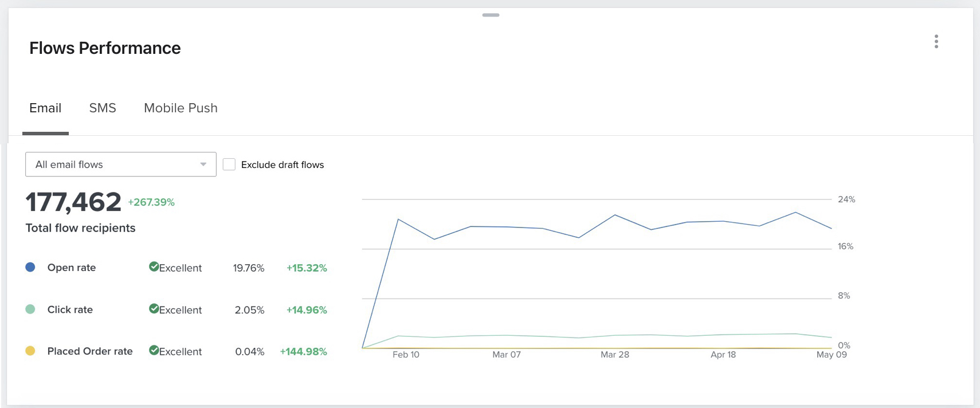980x408 pixels.
Task: Click the +267.39% recipients change value
Action: point(151,202)
